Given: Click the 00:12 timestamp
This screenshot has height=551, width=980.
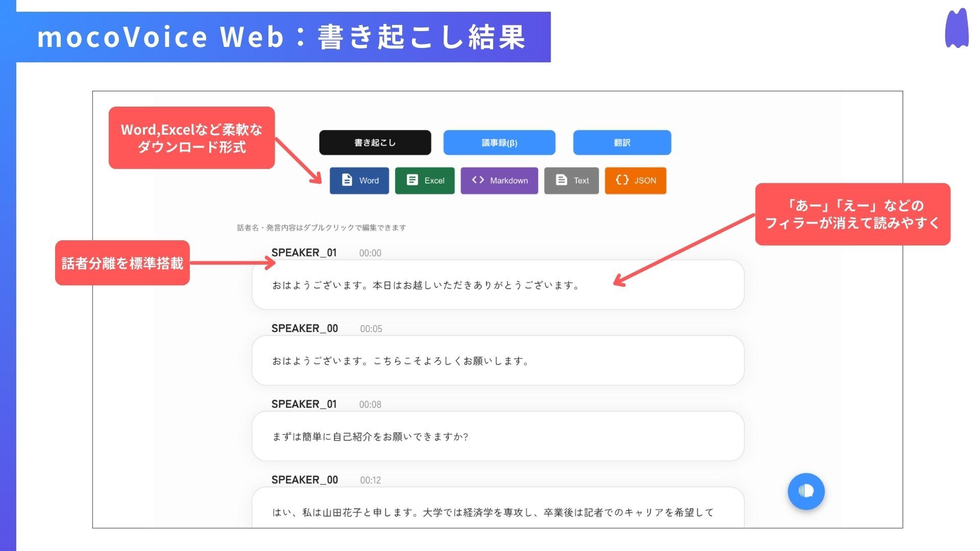Looking at the screenshot, I should point(371,480).
